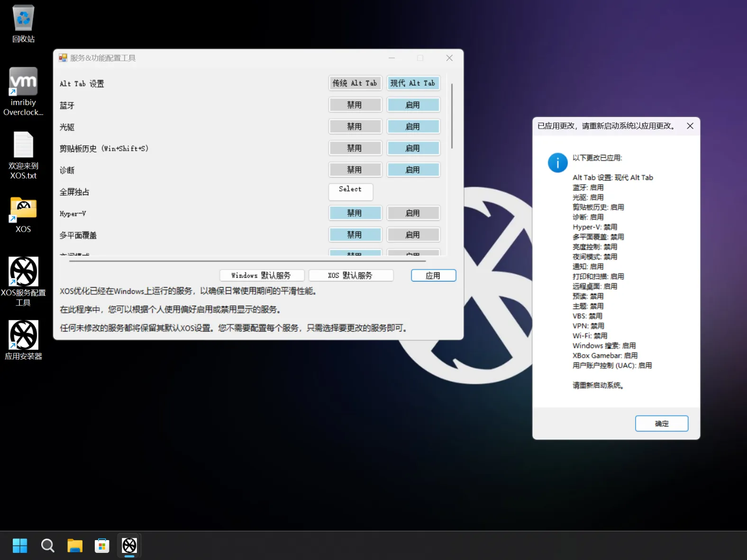The height and width of the screenshot is (560, 747).
Task: Disable 多平面覆盖 with the 禁用 button
Action: [x=355, y=235]
